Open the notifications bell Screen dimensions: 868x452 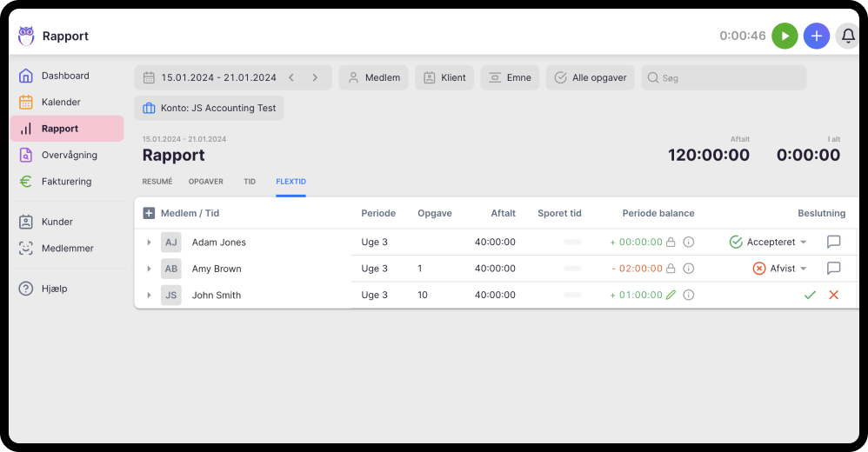[847, 36]
